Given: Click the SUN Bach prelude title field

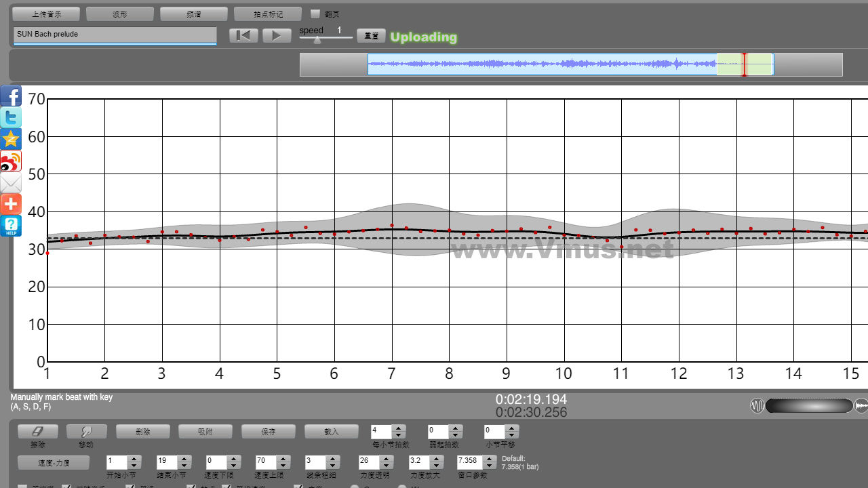Looking at the screenshot, I should [x=115, y=35].
